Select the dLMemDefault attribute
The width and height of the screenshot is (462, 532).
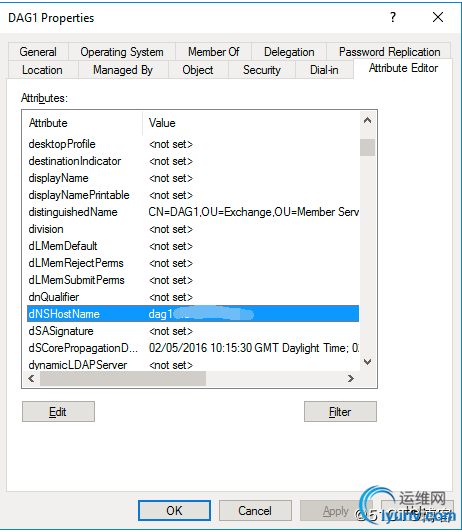(193, 246)
